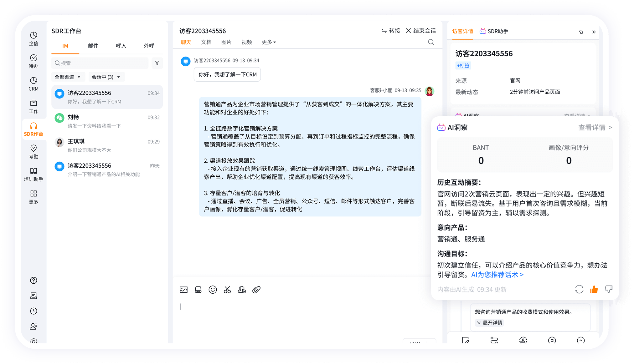Image resolution: width=634 pixels, height=364 pixels.
Task: Open the conversation filter funnel icon
Action: click(157, 63)
